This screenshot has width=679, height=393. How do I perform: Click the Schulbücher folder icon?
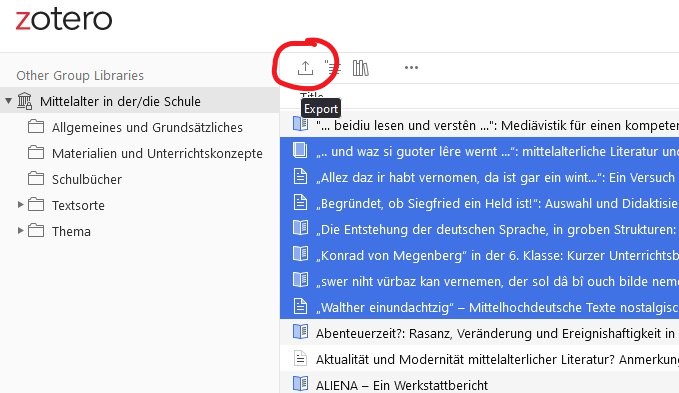pos(36,179)
